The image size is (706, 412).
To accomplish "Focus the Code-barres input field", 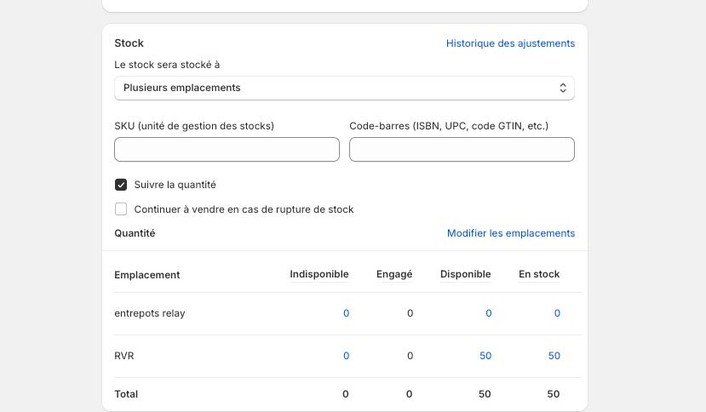I will click(461, 150).
